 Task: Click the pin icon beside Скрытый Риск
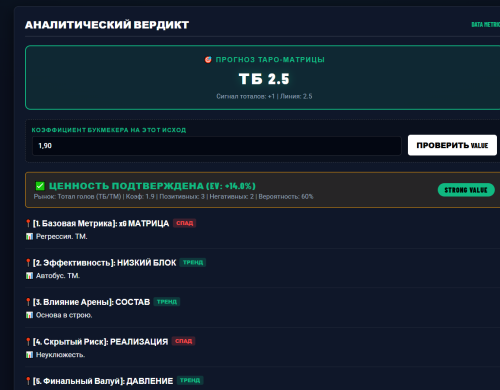pyautogui.click(x=28, y=342)
